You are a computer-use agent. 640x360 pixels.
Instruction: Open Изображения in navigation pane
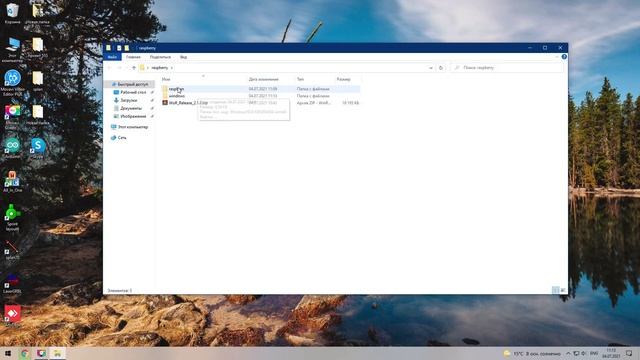[133, 116]
